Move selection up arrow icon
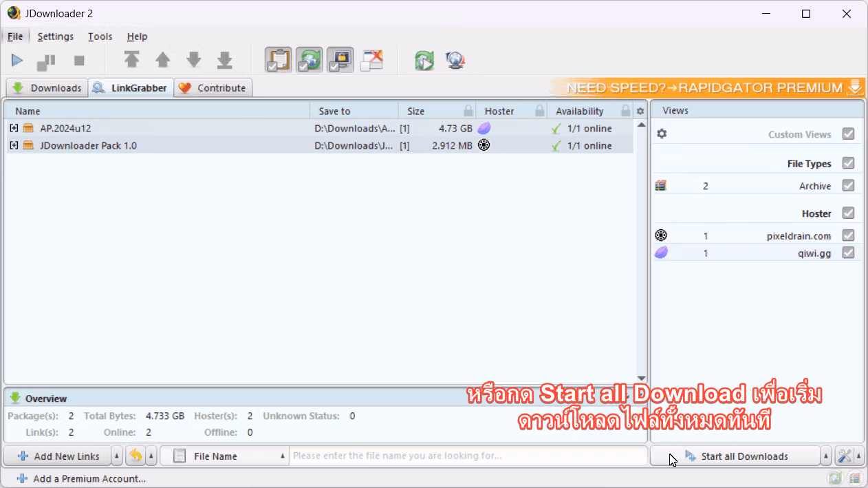Screen dimensions: 868x488 pos(162,61)
